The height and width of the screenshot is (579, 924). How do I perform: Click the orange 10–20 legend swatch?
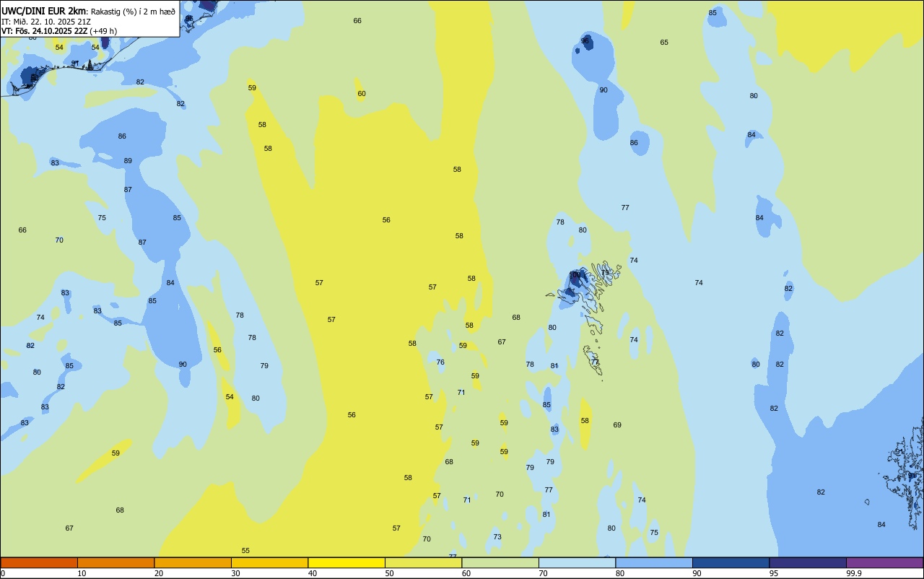tap(116, 562)
